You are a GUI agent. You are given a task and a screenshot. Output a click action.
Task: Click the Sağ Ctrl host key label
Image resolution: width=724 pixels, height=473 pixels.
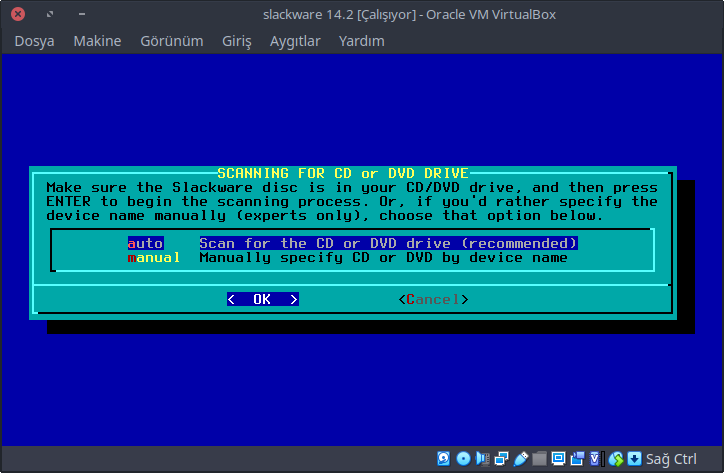point(671,459)
